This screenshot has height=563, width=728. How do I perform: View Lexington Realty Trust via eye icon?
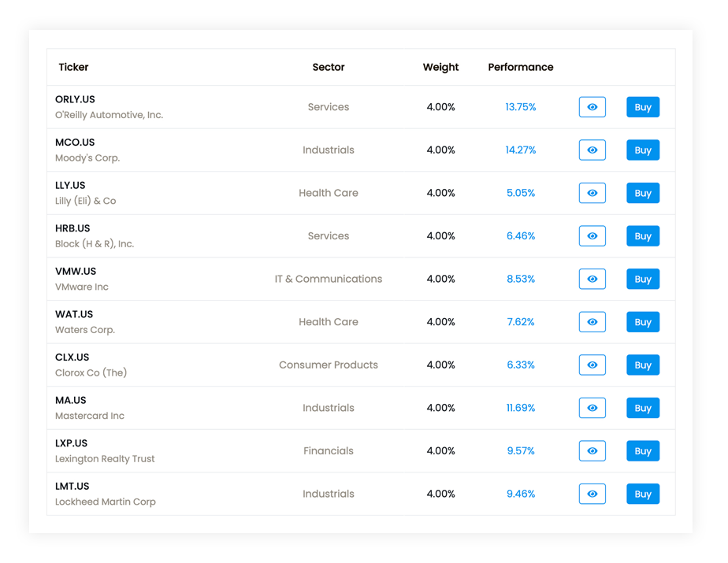pos(592,450)
